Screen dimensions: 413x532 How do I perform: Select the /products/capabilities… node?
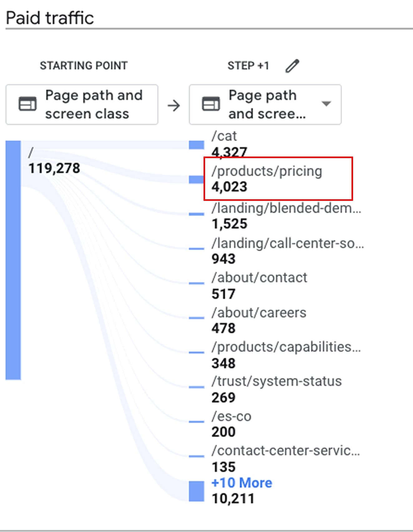tap(286, 347)
